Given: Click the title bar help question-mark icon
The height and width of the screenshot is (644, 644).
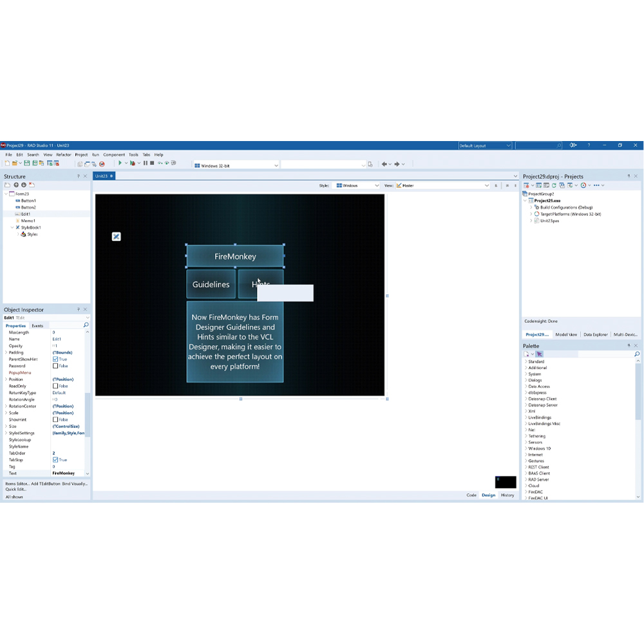Looking at the screenshot, I should point(589,146).
